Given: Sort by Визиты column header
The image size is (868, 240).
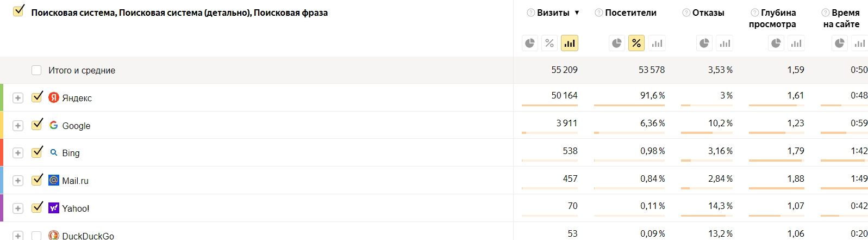Looking at the screenshot, I should tap(553, 13).
